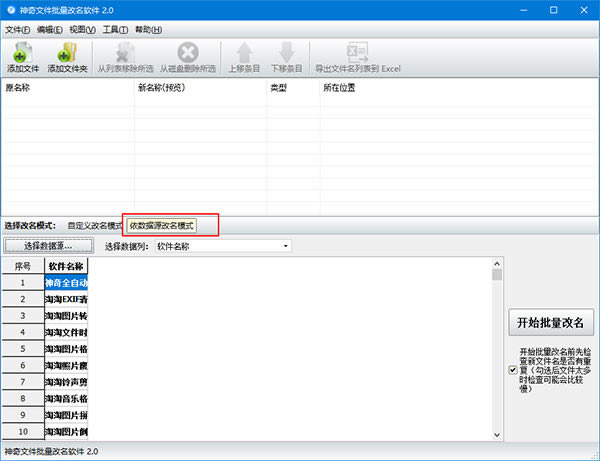Click the app icon in title bar
Viewport: 600px width, 461px height.
[10, 9]
